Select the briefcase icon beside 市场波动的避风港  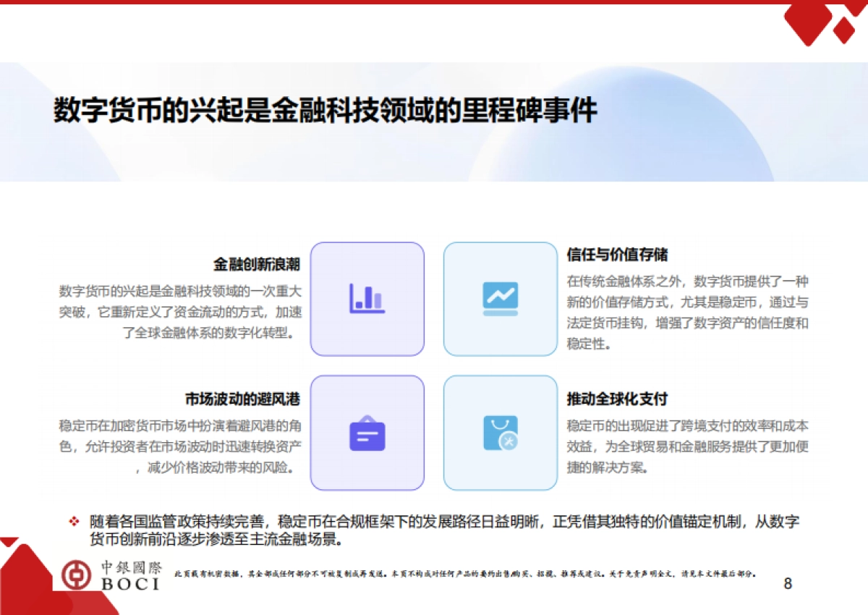tap(367, 433)
